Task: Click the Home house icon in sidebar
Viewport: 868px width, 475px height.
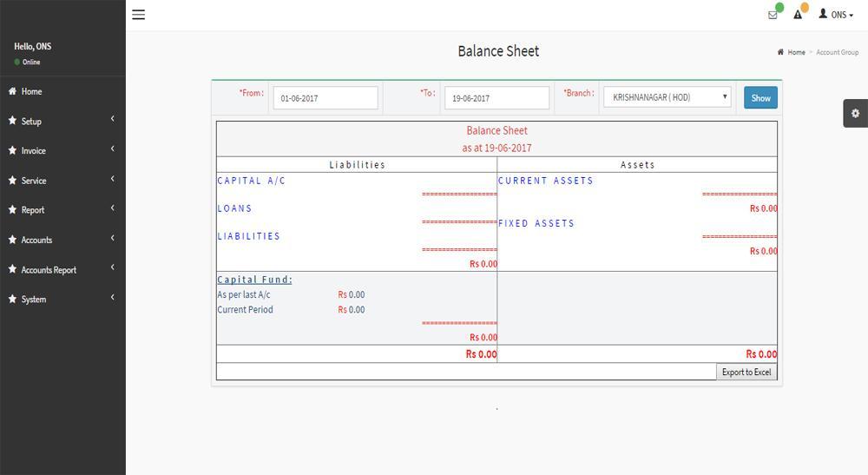Action: pos(12,91)
